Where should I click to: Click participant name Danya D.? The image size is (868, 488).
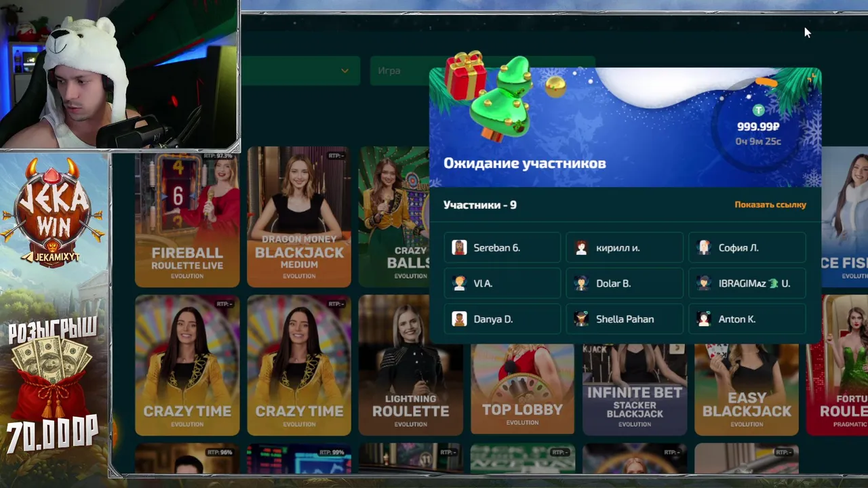(x=493, y=319)
